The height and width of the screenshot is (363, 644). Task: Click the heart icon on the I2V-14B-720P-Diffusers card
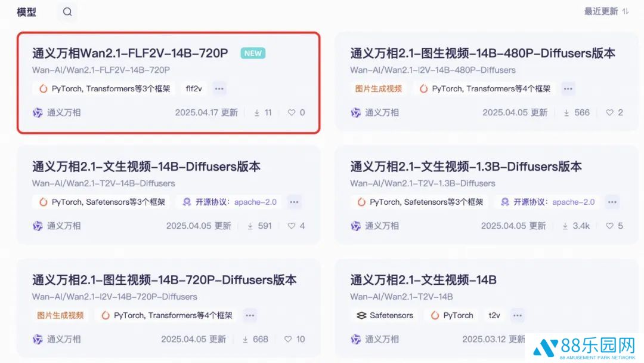click(x=288, y=339)
